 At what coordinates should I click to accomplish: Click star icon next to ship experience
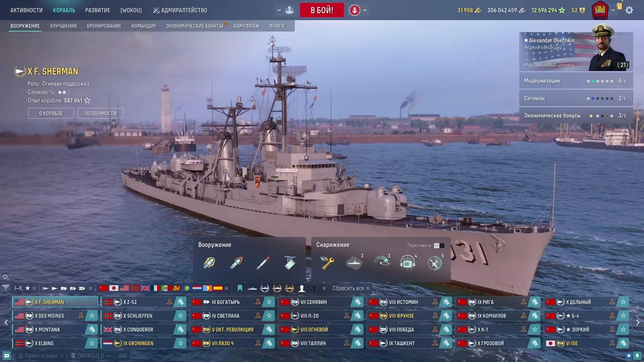87,101
